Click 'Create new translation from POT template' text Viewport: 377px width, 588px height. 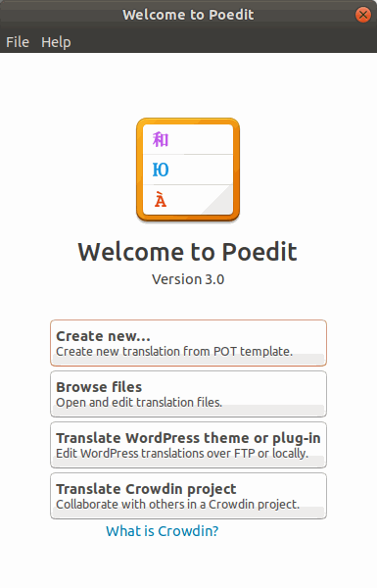point(174,352)
